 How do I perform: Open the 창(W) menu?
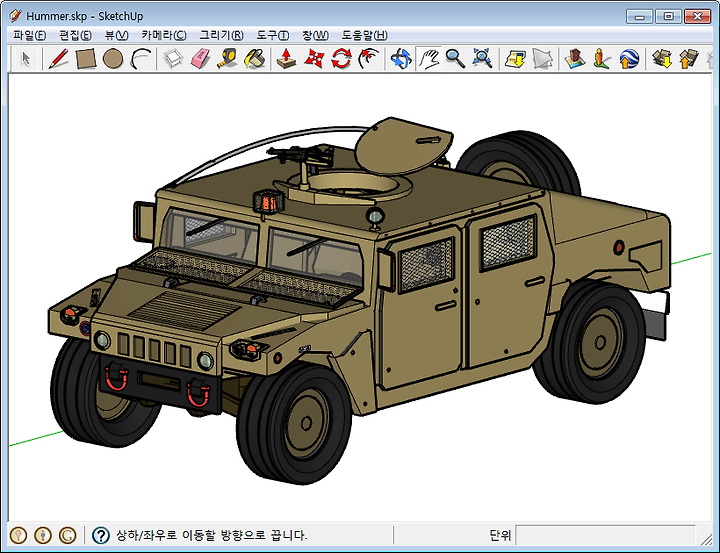315,35
